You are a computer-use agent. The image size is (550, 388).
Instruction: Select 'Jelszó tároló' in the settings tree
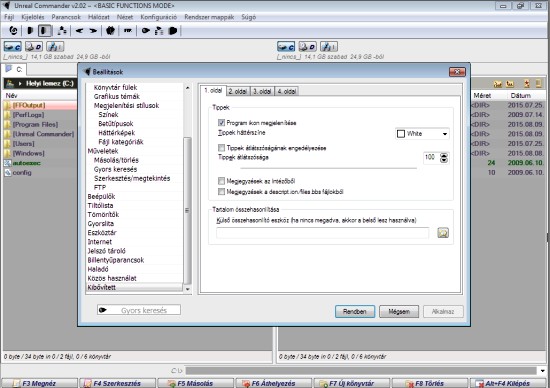click(107, 251)
